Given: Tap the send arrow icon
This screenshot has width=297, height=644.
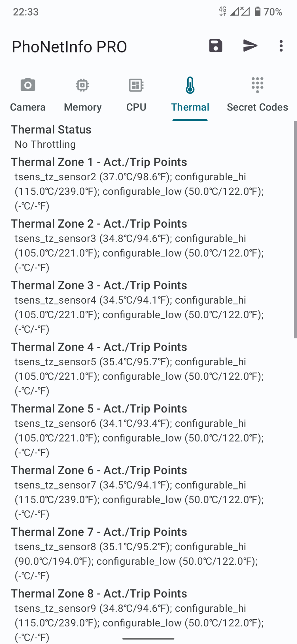Looking at the screenshot, I should click(x=250, y=46).
